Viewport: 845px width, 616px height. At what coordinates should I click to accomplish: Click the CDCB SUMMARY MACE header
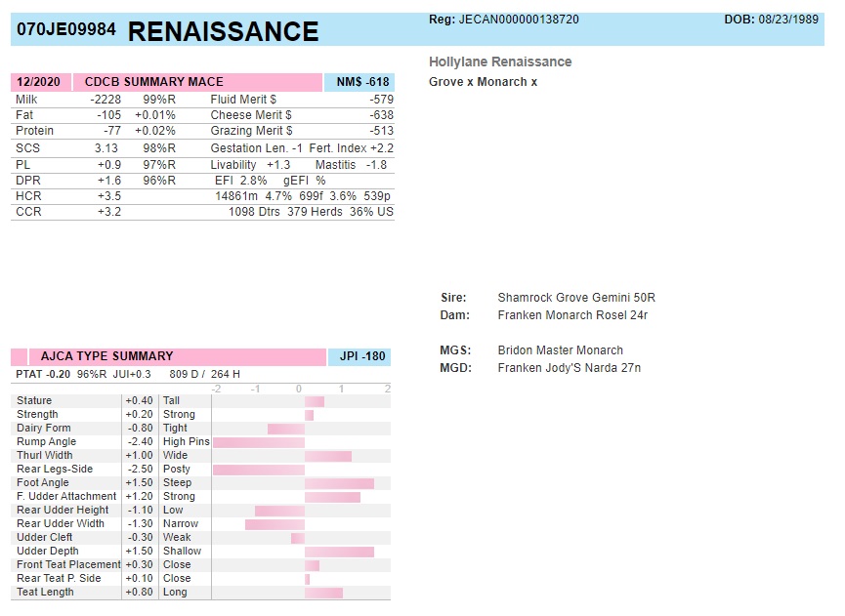point(153,82)
